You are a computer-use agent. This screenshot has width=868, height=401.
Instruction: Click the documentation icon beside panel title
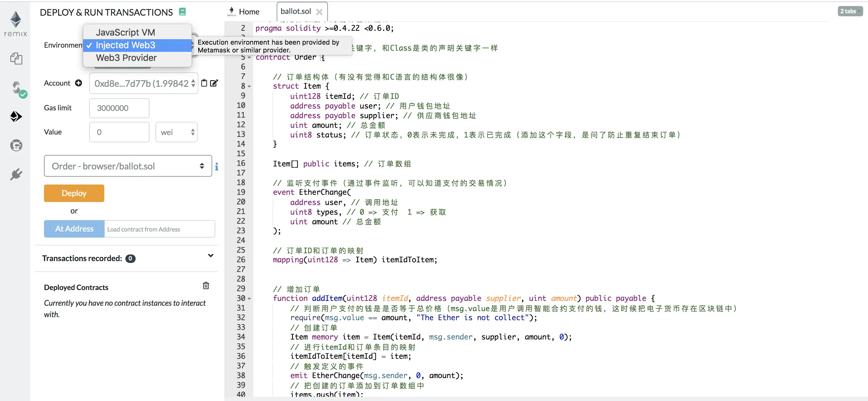tap(182, 12)
